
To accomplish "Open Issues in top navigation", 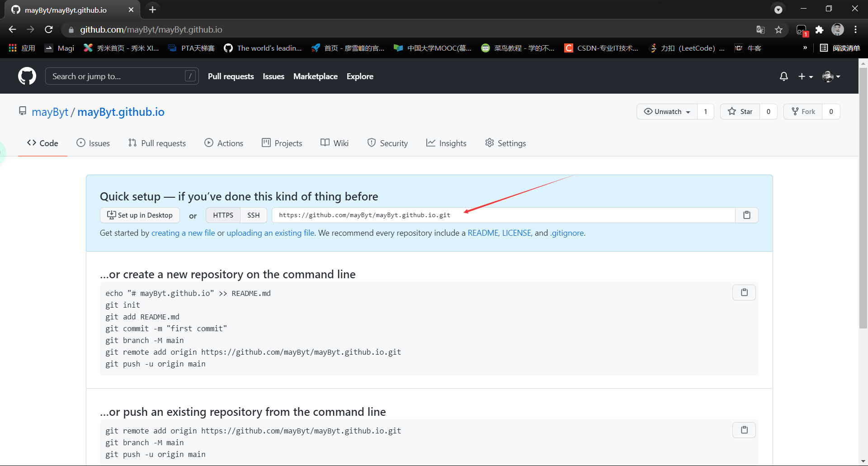I will 274,76.
